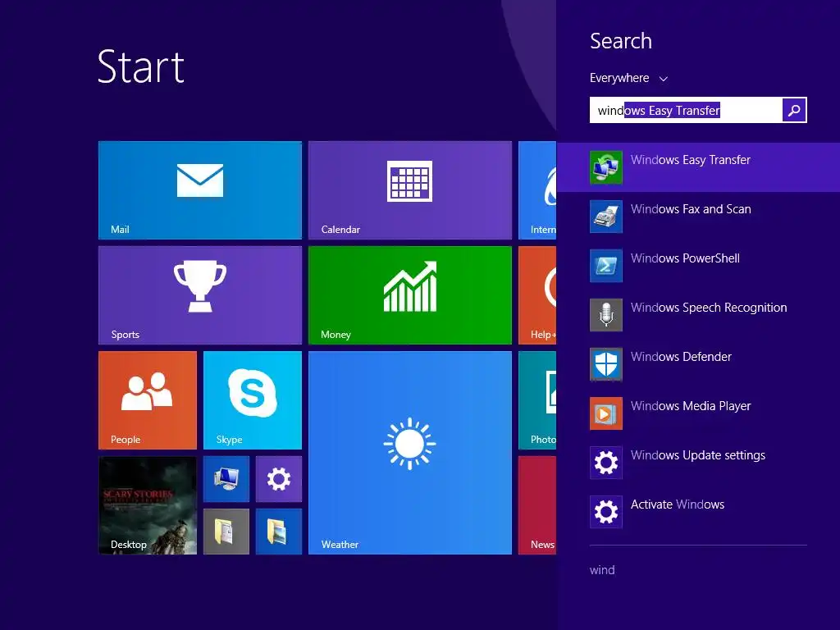The width and height of the screenshot is (840, 630).
Task: Click in the search text box
Action: coord(686,110)
